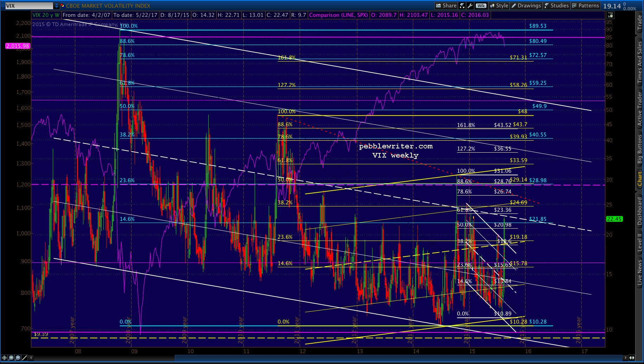Click the Share button
644x364 pixels.
click(x=446, y=6)
